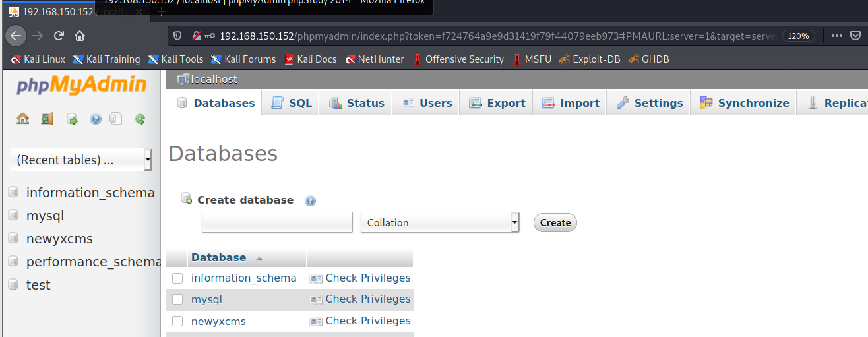Viewport: 868px width, 337px height.
Task: Open the Settings tab
Action: click(649, 104)
